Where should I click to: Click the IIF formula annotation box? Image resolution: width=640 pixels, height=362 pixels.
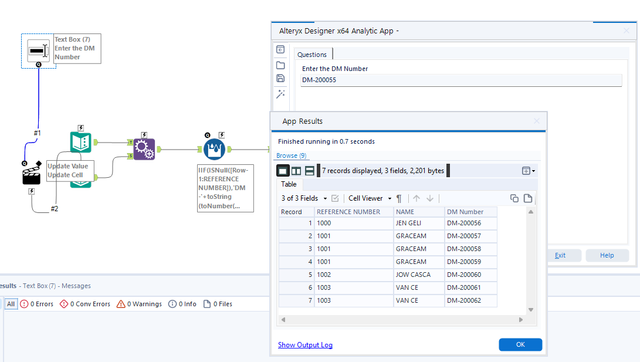click(225, 188)
